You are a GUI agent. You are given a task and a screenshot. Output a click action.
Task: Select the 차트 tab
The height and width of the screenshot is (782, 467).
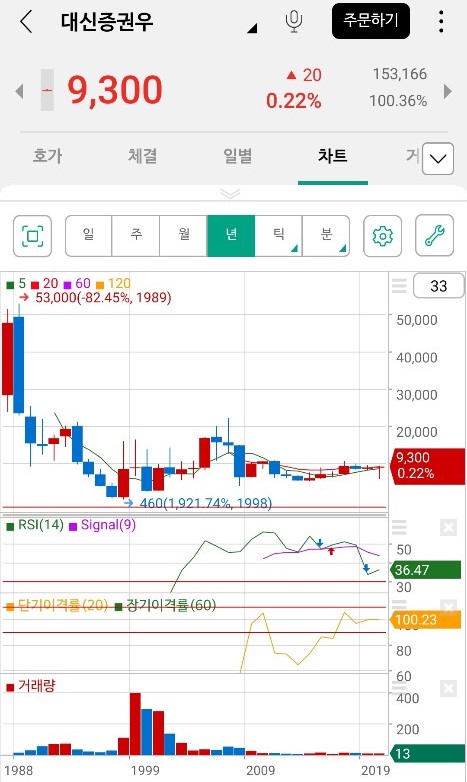coord(332,156)
